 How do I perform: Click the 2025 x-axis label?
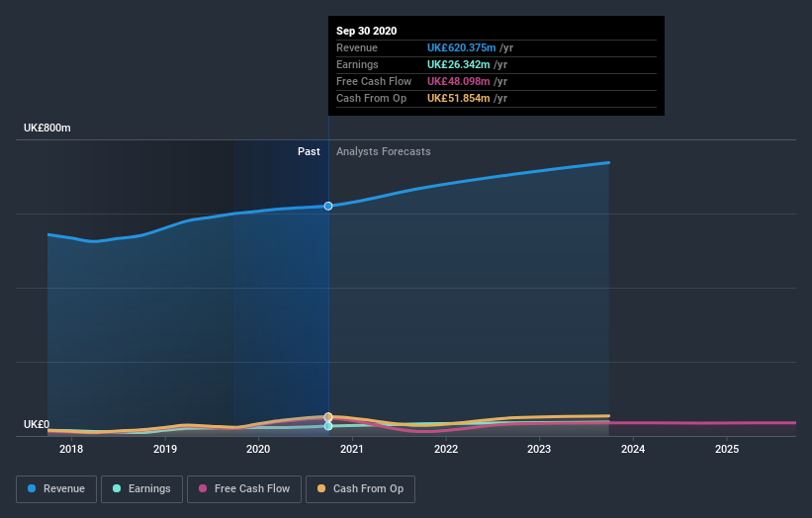(727, 449)
